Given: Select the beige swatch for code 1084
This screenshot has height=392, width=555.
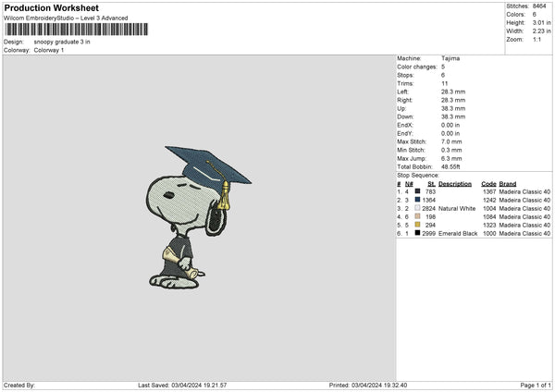Looking at the screenshot, I should pos(418,216).
